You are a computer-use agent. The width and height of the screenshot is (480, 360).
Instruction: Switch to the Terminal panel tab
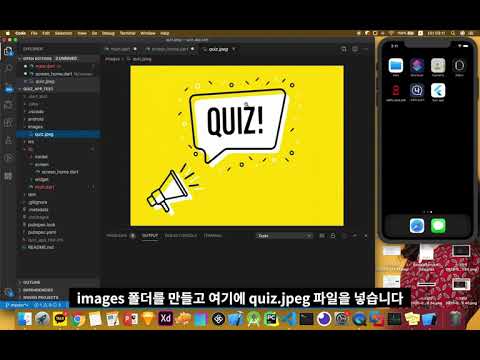click(x=213, y=236)
